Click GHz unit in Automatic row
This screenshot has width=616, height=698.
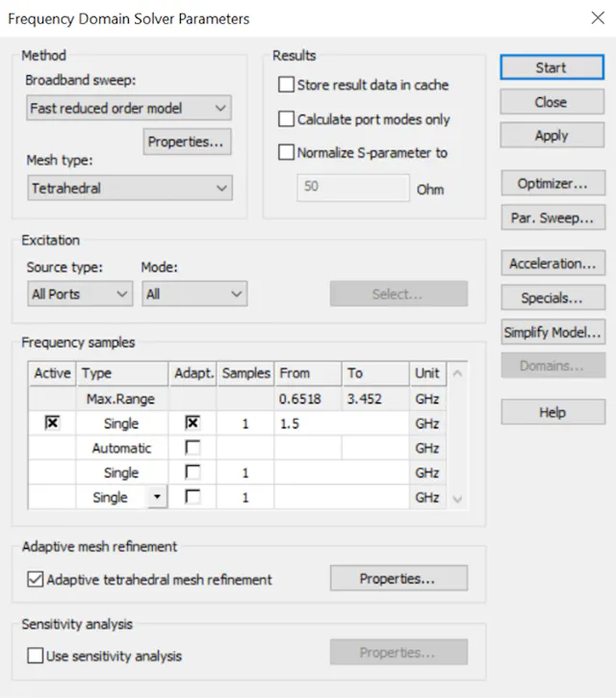pos(427,448)
